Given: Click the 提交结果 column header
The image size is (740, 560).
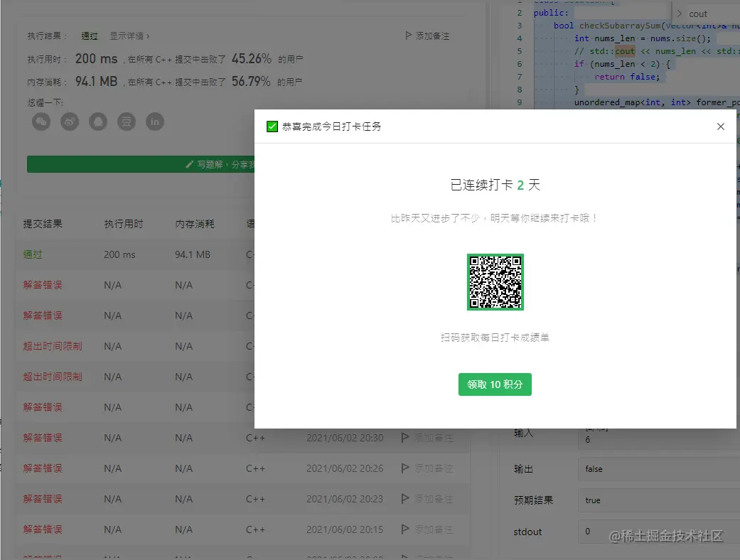Looking at the screenshot, I should (x=43, y=224).
